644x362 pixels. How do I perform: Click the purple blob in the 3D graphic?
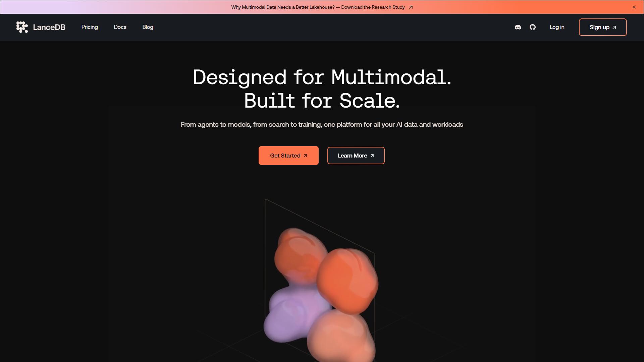pyautogui.click(x=292, y=315)
